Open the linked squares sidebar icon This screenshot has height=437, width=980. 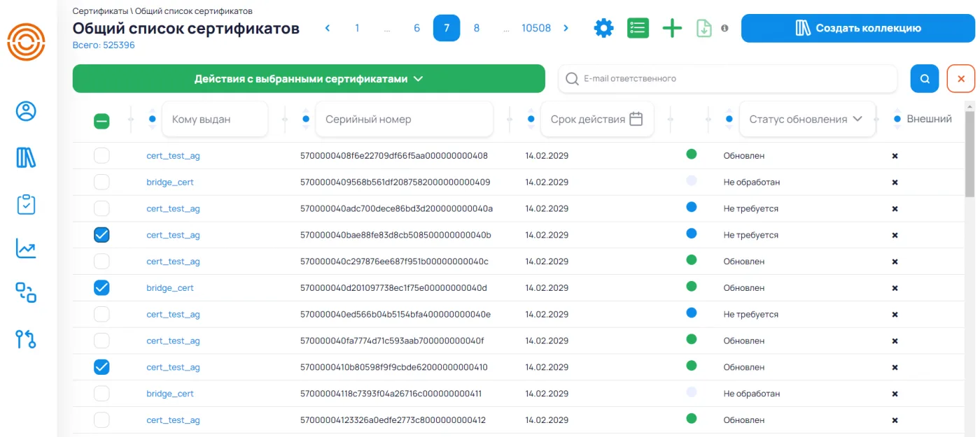pos(27,292)
